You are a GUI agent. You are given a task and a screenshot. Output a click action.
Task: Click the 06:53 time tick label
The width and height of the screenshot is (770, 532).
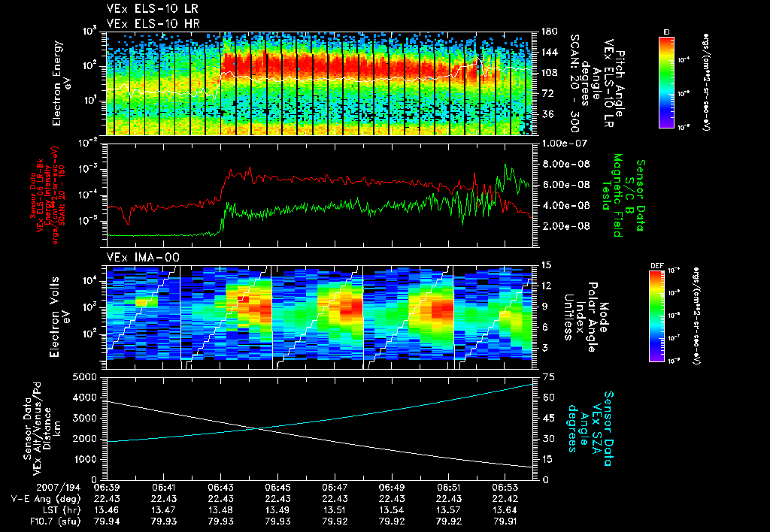[x=505, y=488]
